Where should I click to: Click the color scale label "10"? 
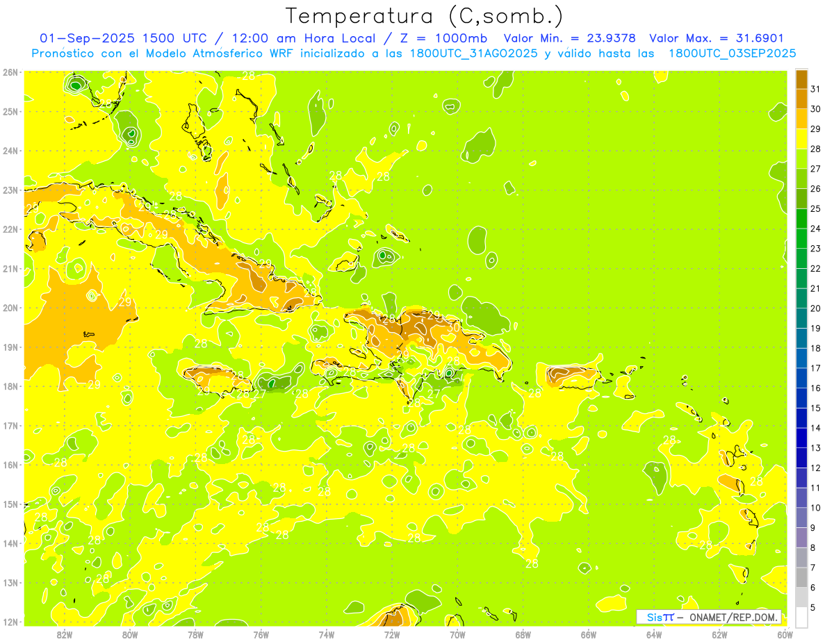coord(816,508)
